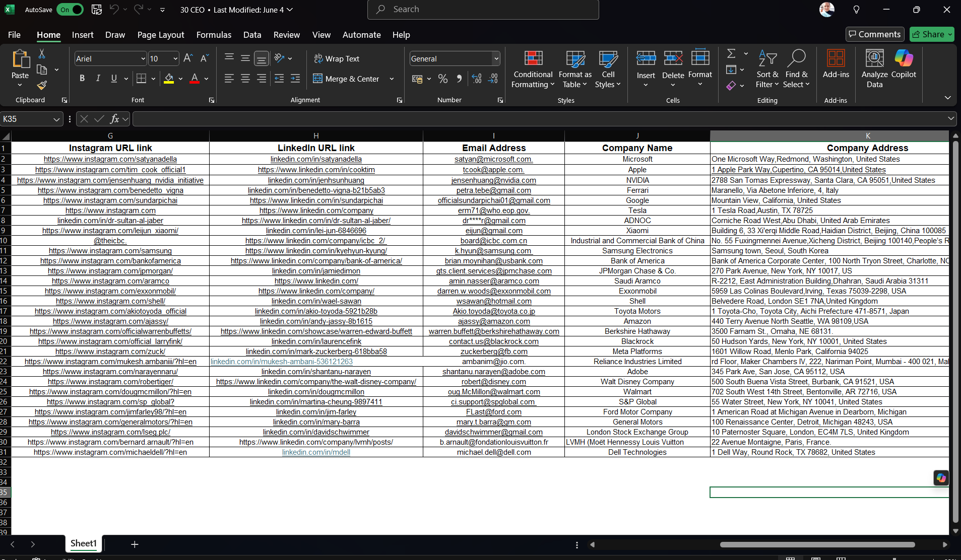Expand the Name Box dropdown arrow
This screenshot has width=961, height=560.
click(x=56, y=119)
